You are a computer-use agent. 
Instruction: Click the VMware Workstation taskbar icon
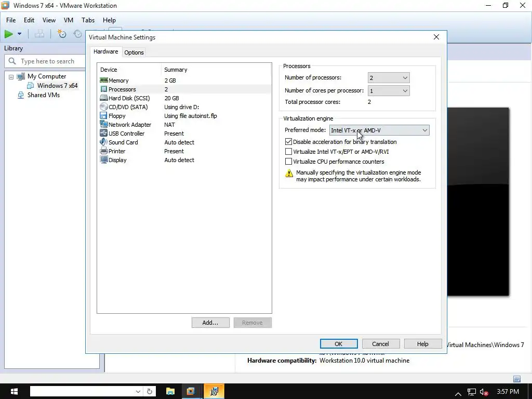[x=191, y=392]
